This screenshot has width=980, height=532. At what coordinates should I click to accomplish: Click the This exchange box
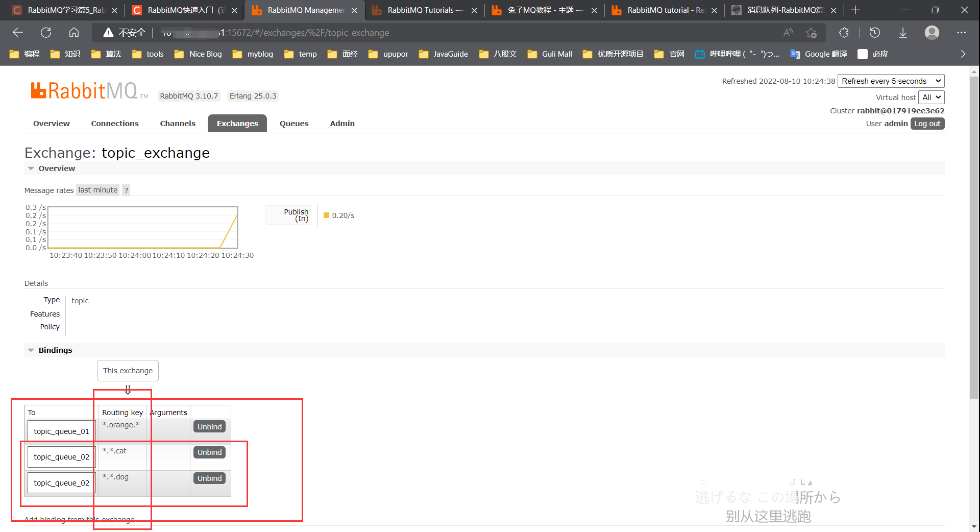[x=128, y=371]
